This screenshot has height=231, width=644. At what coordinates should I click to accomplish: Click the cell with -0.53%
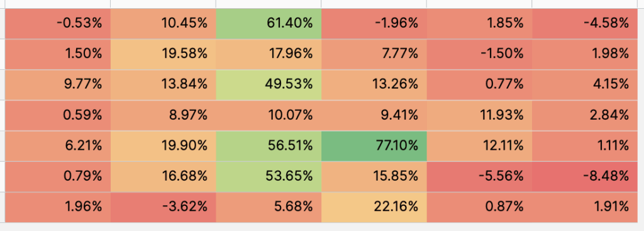pyautogui.click(x=57, y=23)
